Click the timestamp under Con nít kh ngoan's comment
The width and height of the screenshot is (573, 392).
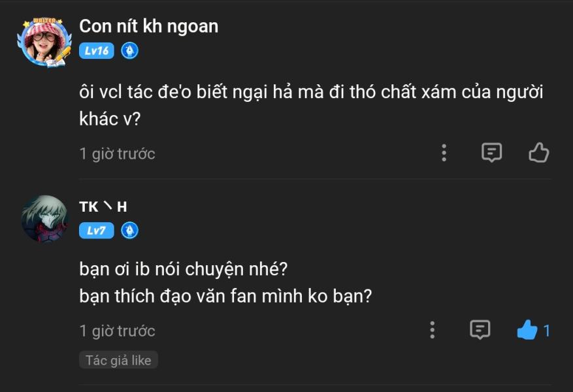[x=118, y=154]
